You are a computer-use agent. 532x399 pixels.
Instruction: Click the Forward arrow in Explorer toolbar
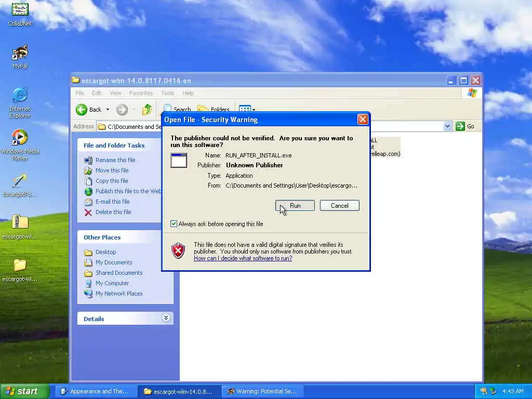pos(122,110)
